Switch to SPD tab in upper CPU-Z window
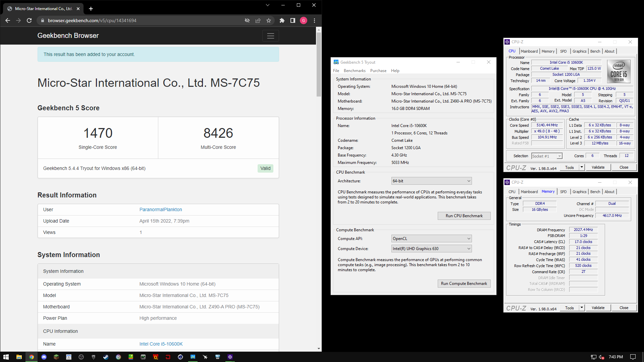This screenshot has width=644, height=362. coord(563,51)
